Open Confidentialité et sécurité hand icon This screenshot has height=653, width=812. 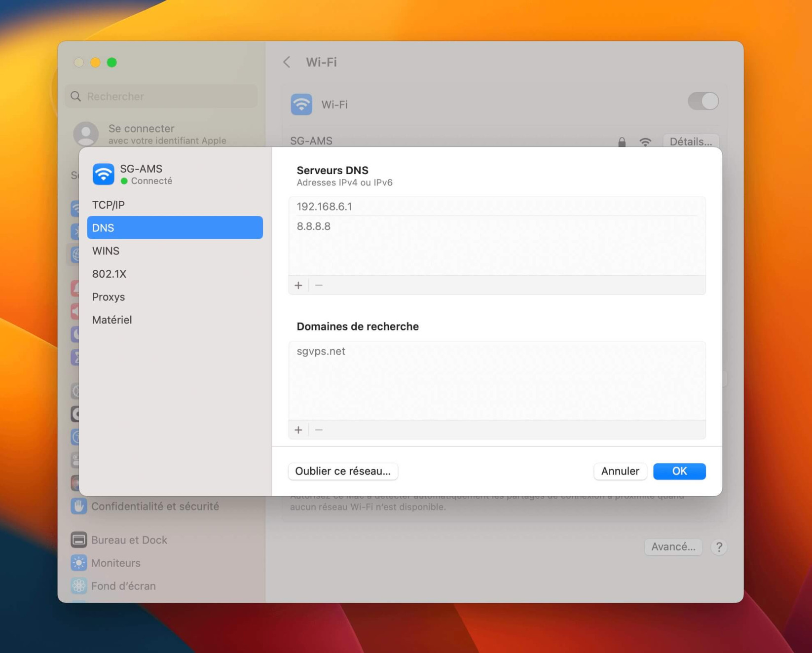[x=78, y=506]
